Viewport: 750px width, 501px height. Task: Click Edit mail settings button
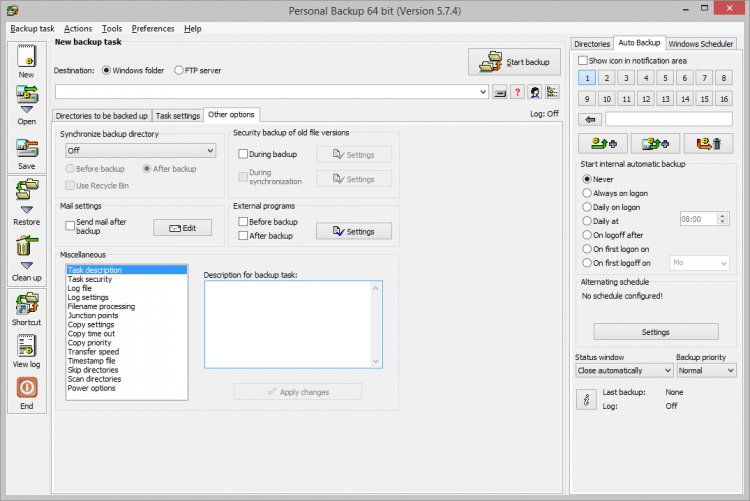click(182, 228)
